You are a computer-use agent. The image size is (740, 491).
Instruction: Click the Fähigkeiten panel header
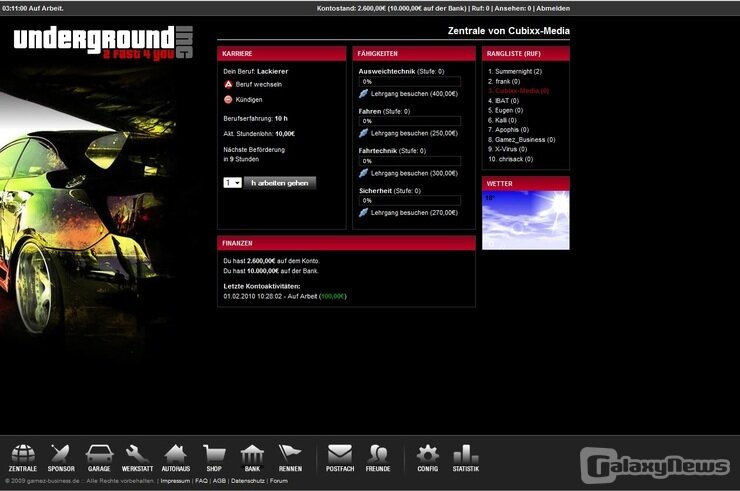tap(414, 54)
